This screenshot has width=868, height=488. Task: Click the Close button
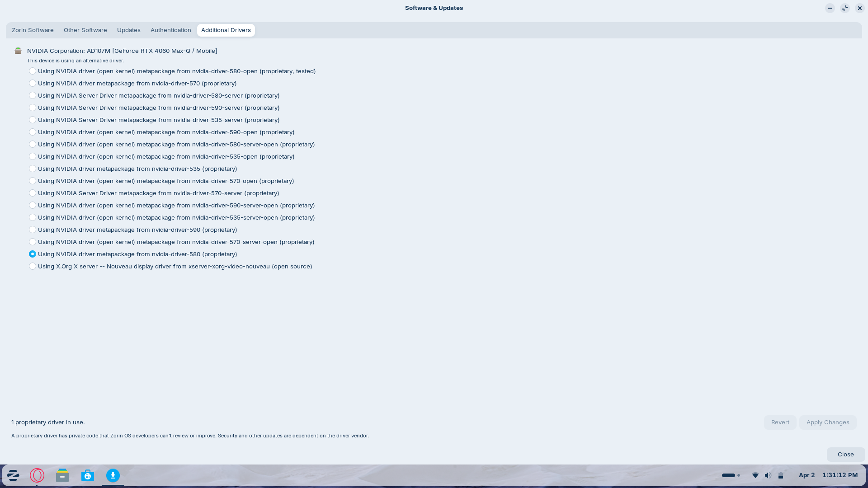(x=845, y=455)
